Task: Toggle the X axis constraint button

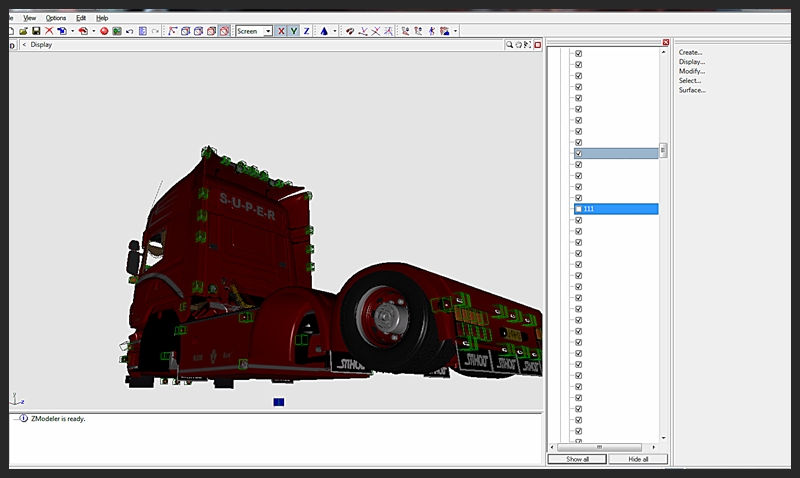Action: [280, 31]
